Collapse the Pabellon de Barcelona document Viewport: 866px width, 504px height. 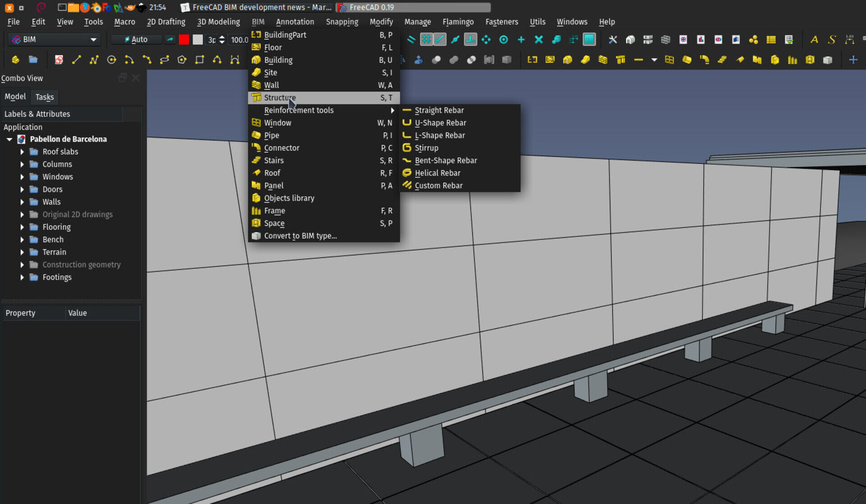[9, 139]
